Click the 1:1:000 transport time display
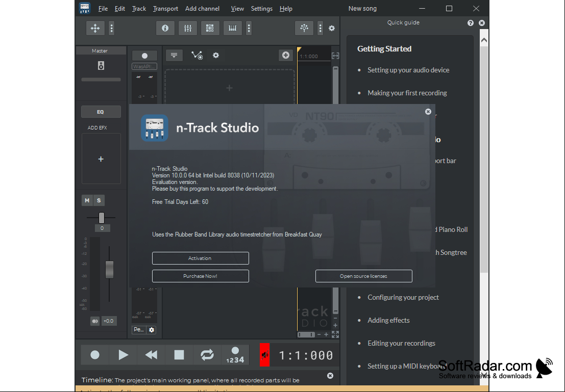This screenshot has height=392, width=565. pyautogui.click(x=306, y=356)
